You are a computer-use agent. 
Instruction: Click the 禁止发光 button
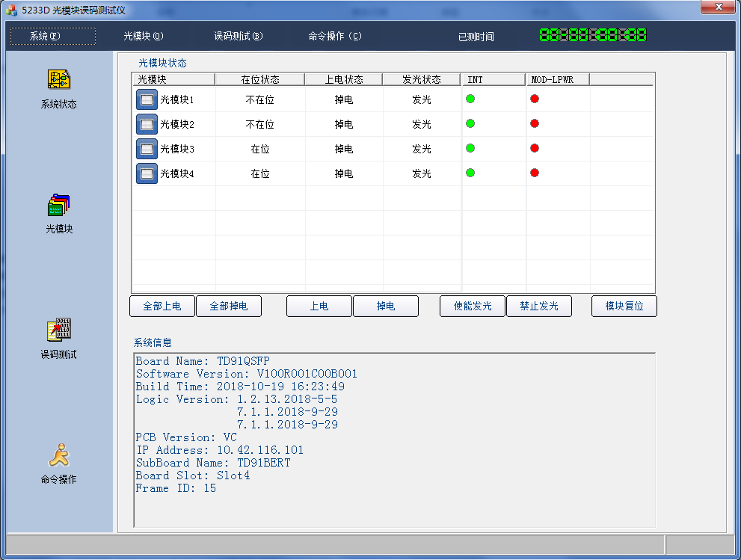[x=538, y=307]
